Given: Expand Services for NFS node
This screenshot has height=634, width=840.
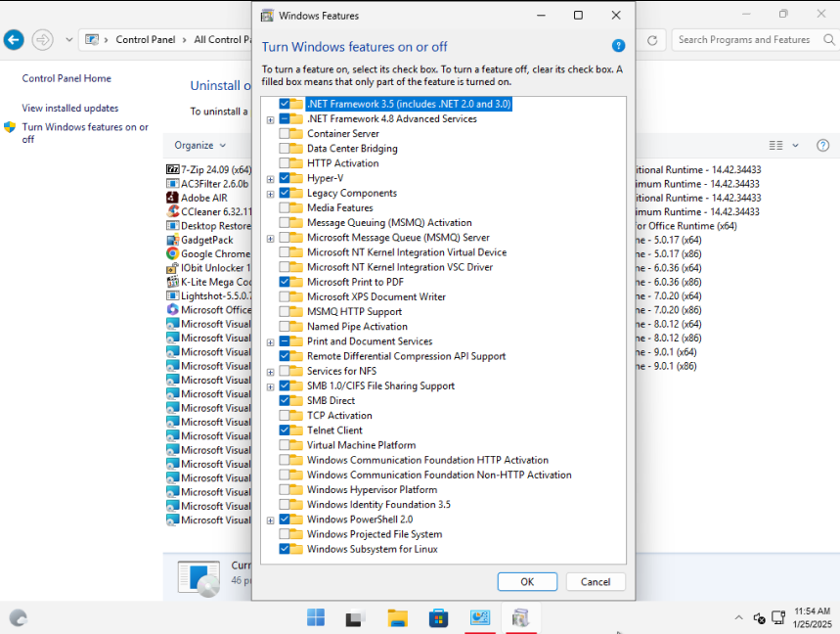Looking at the screenshot, I should [x=271, y=372].
